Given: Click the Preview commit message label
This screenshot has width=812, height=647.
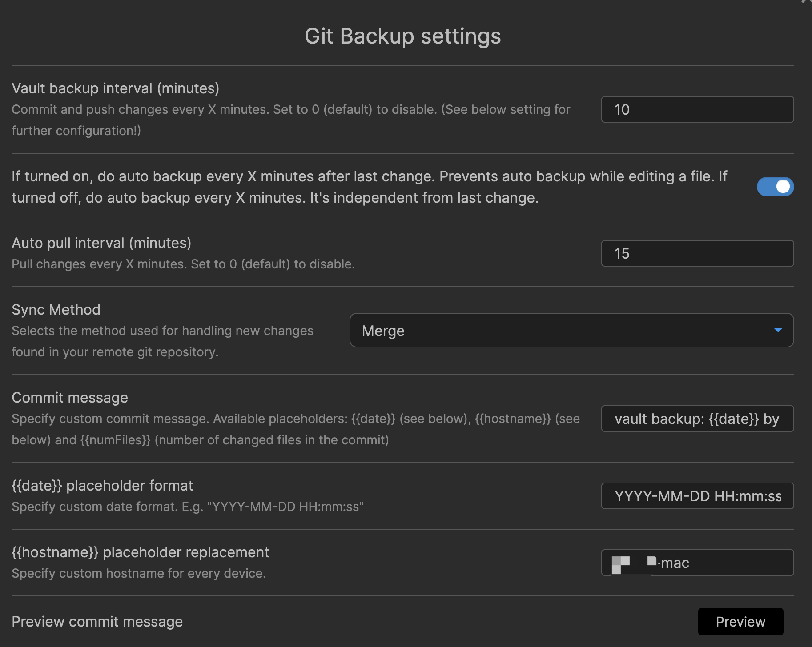Looking at the screenshot, I should 97,621.
